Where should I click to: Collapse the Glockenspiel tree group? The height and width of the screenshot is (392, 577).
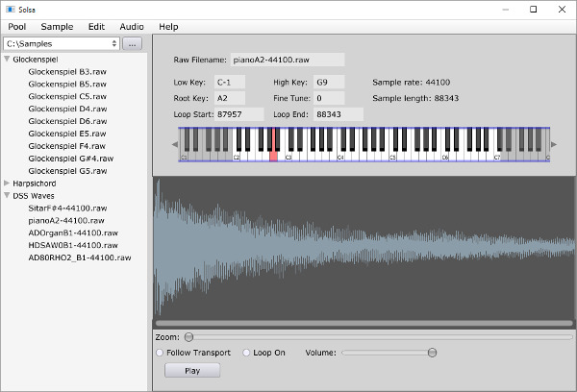point(7,60)
